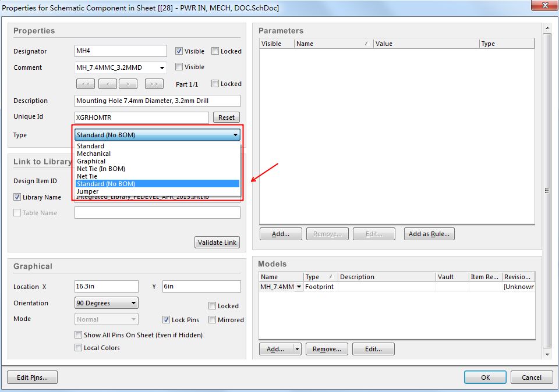Click Validate Link button
The image size is (559, 392).
[217, 243]
